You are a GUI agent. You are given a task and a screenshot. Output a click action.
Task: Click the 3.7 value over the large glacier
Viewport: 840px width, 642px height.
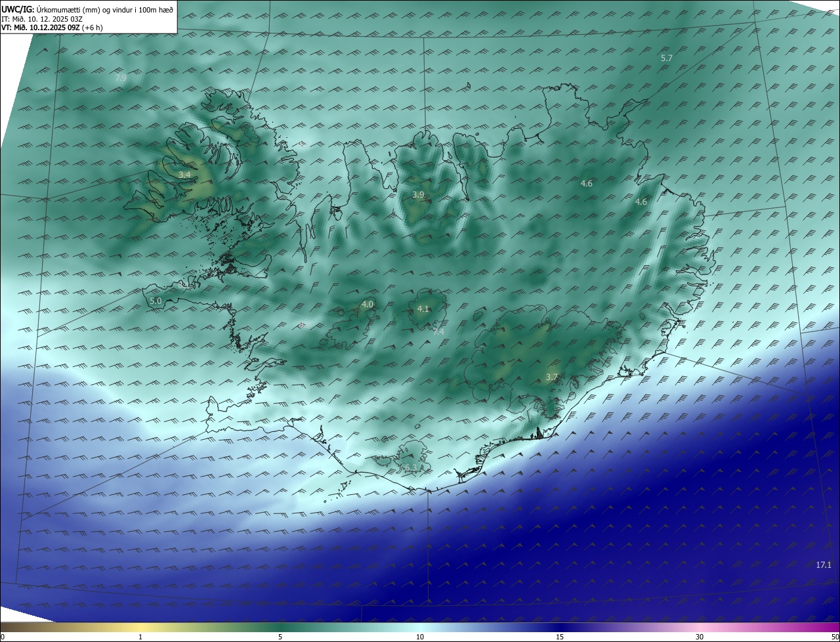point(551,377)
